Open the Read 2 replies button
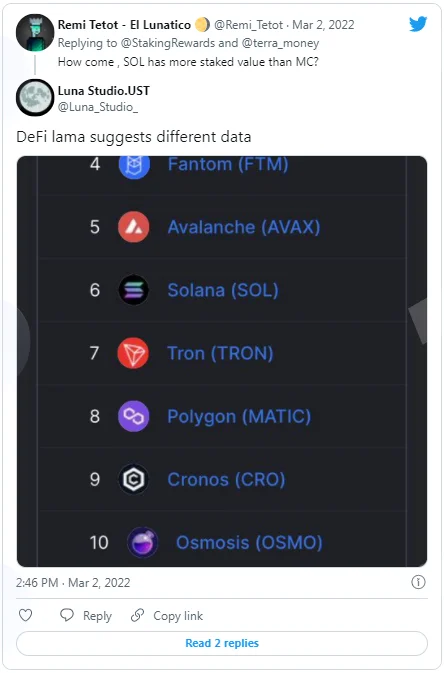Screen dimensions: 444x673 (222, 643)
